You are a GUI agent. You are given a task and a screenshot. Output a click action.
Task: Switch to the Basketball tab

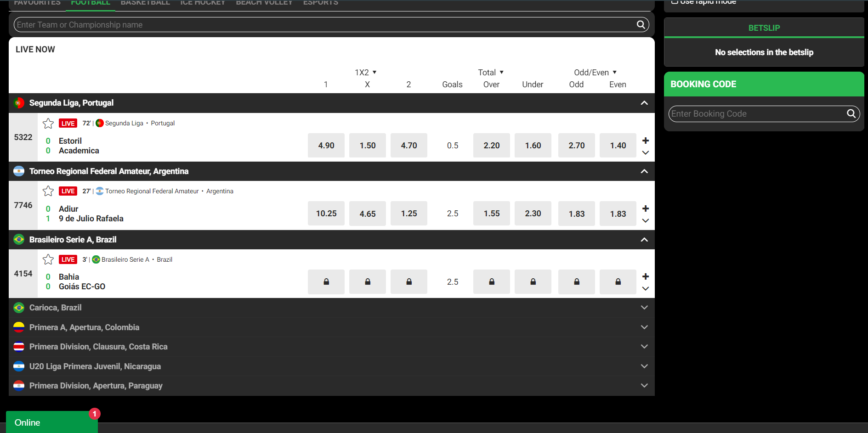tap(145, 3)
